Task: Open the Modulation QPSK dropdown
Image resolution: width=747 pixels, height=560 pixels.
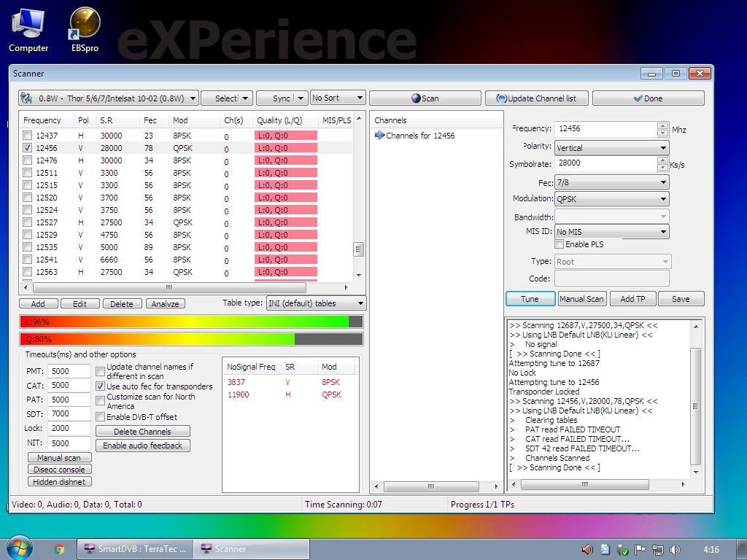Action: tap(612, 198)
